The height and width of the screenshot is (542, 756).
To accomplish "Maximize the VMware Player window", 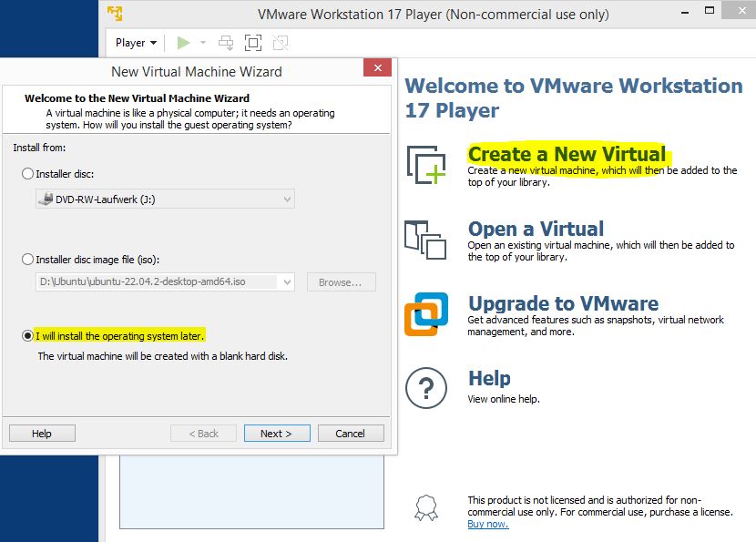I will [710, 11].
